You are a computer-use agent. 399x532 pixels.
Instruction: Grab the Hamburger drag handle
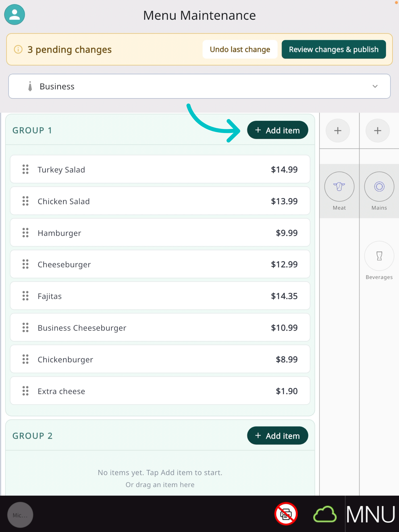click(x=25, y=233)
